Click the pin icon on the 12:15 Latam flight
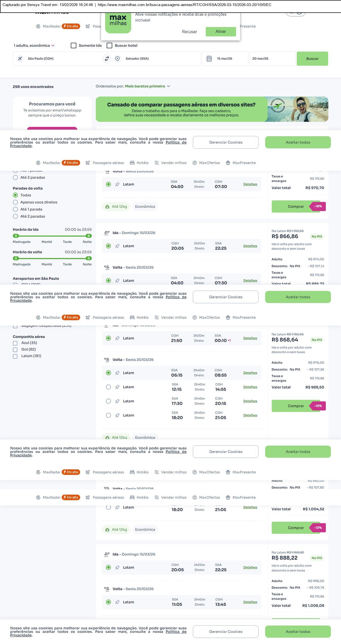 pyautogui.click(x=117, y=387)
